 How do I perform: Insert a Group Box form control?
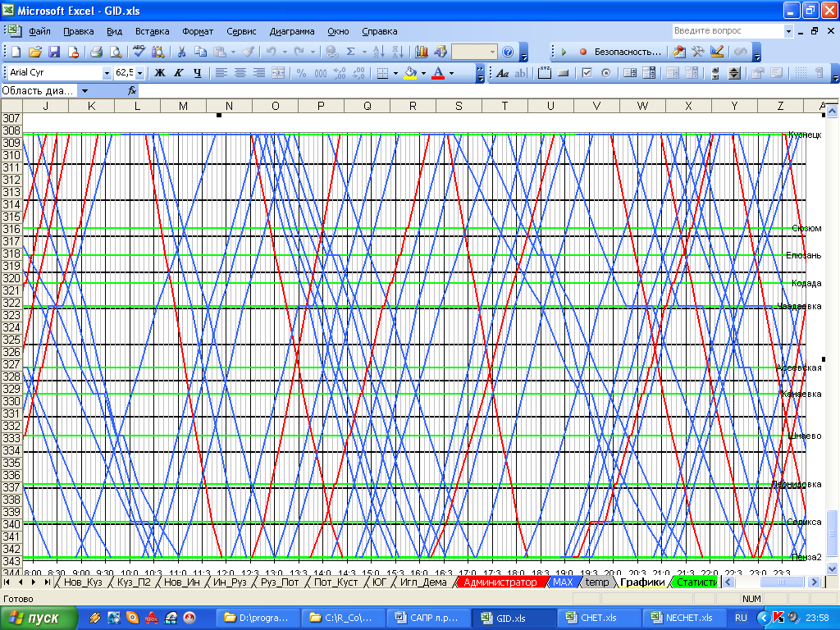545,73
